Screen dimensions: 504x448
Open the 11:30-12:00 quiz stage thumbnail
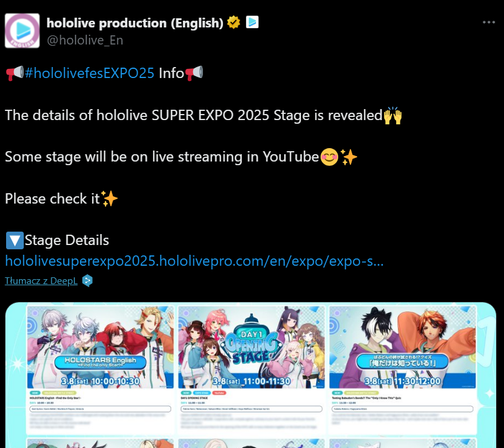pyautogui.click(x=402, y=347)
